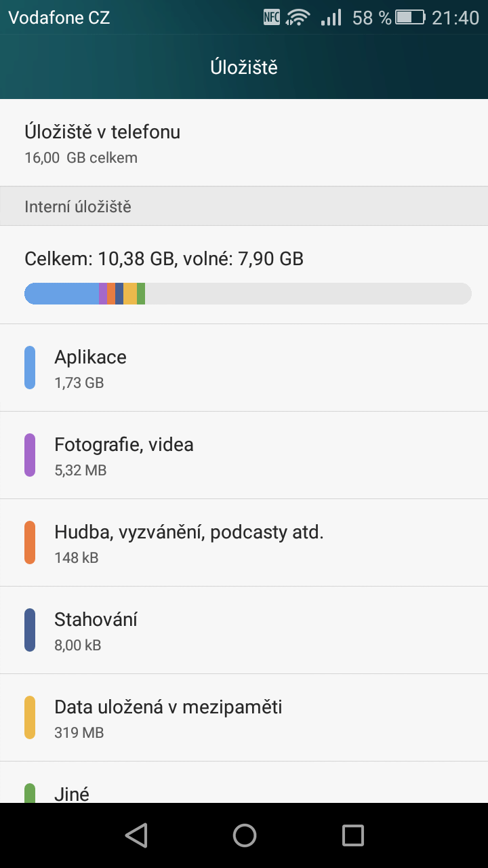
Task: Tap the Wi-Fi signal icon in status bar
Action: pos(298,18)
